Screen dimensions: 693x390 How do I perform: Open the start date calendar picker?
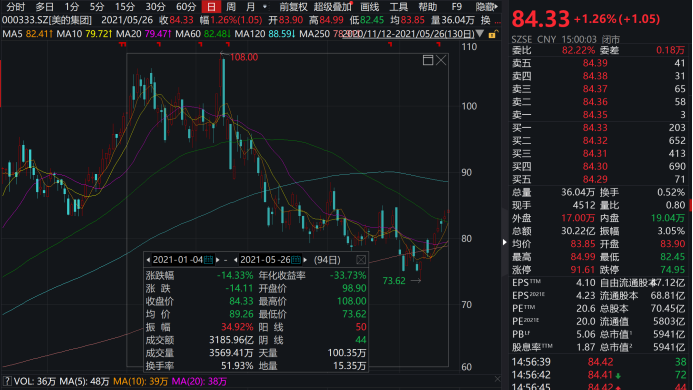pos(208,260)
